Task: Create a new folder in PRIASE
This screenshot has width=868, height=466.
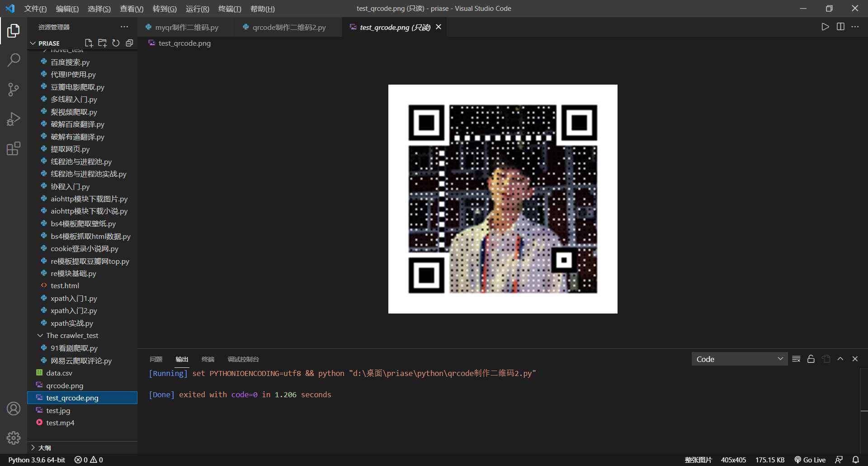Action: pyautogui.click(x=103, y=43)
